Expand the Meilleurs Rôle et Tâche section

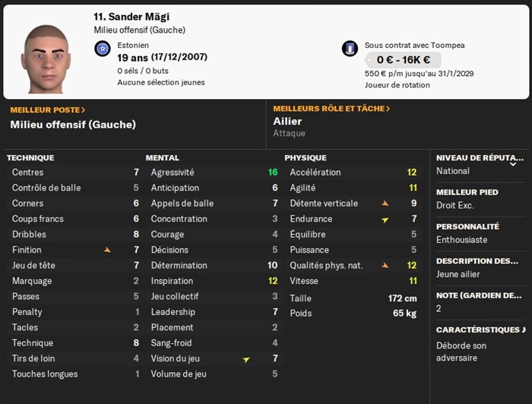tap(331, 109)
